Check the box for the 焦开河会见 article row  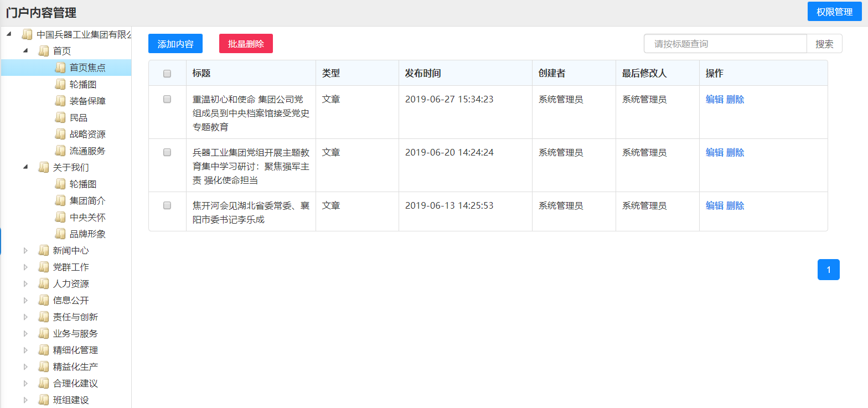(x=167, y=206)
